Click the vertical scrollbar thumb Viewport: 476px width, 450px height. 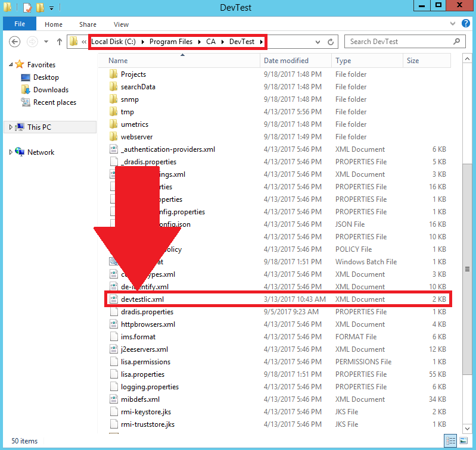467,269
